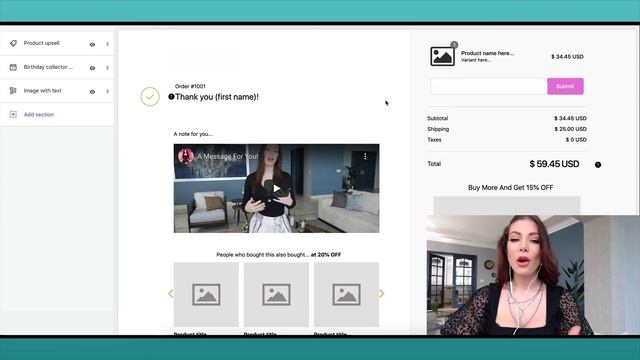Click the Image with text drag handle
Image resolution: width=640 pixels, height=360 pixels.
[x=108, y=91]
